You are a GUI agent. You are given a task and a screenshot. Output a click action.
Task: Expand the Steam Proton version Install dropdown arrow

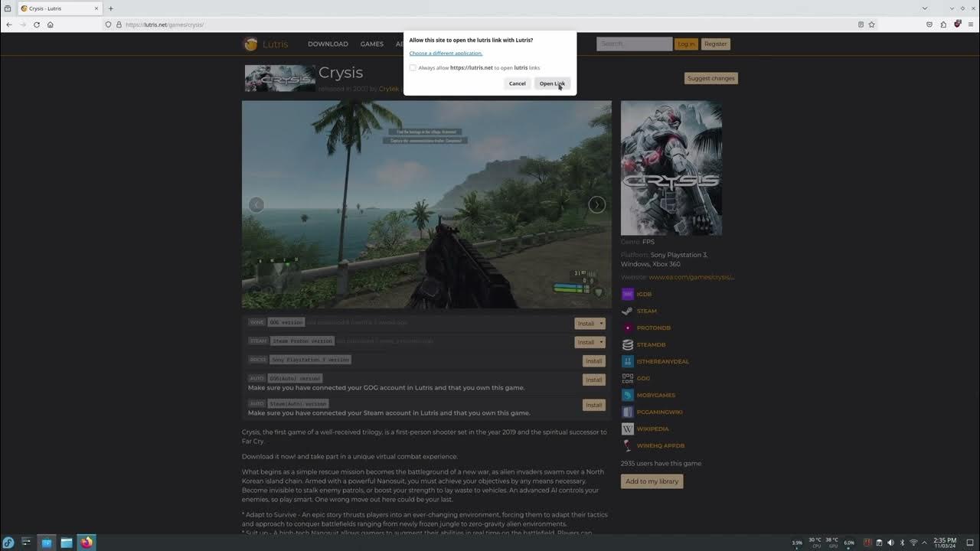tap(601, 342)
